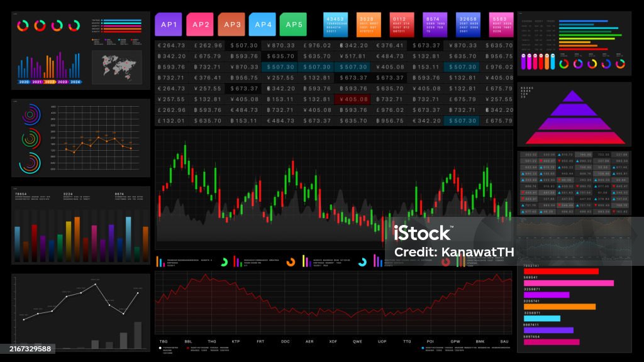Select the cyan-orange radial arc chart icon

pos(30,163)
